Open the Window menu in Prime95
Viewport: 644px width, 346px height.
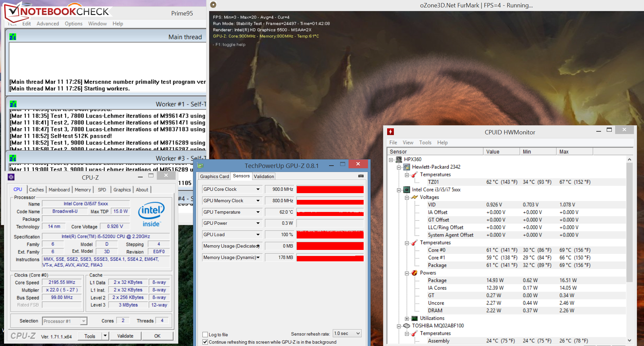(x=97, y=24)
